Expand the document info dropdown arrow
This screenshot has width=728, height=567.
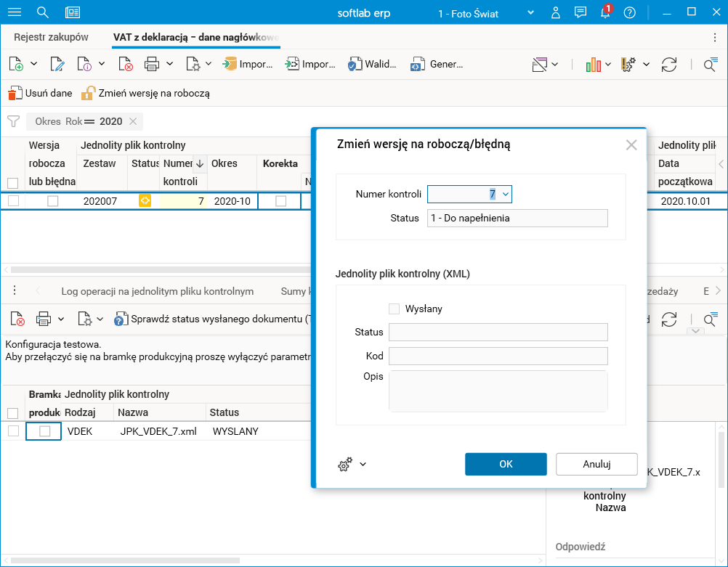point(102,64)
